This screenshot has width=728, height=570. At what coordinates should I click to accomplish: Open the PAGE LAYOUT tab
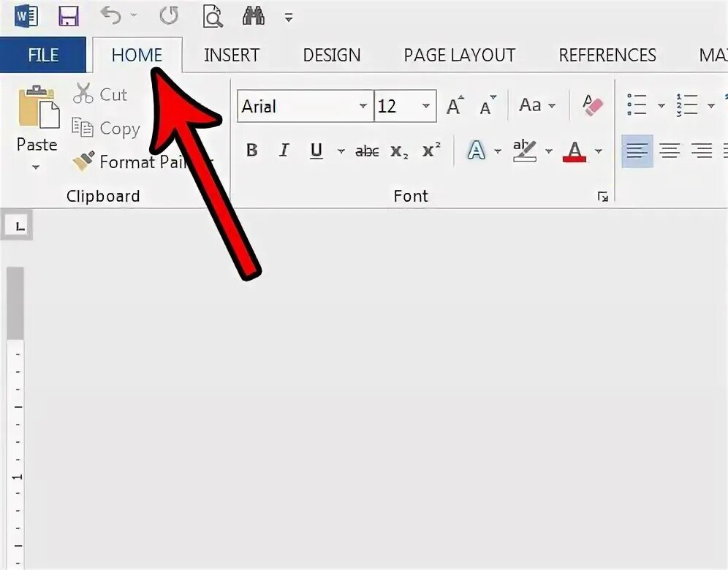point(459,56)
